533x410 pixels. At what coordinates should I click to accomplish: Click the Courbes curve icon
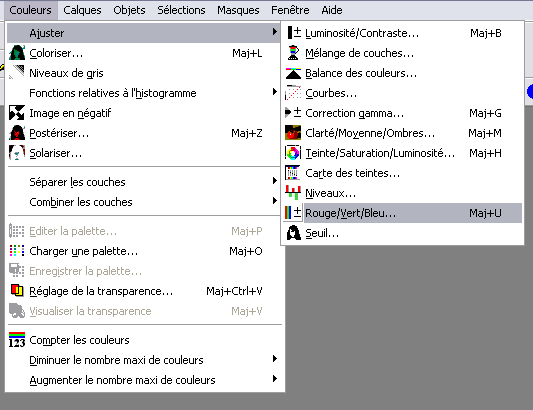pyautogui.click(x=293, y=93)
